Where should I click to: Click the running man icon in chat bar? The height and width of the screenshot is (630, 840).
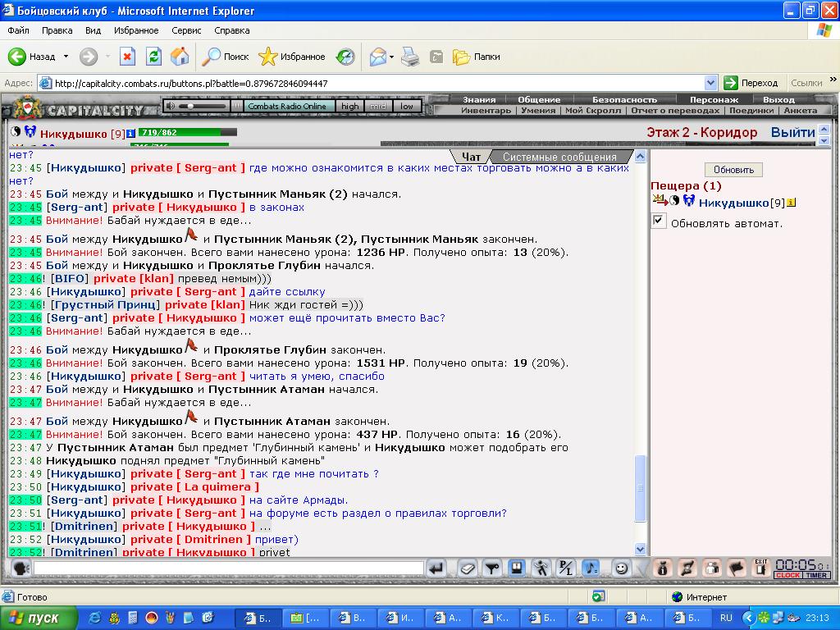coord(541,568)
